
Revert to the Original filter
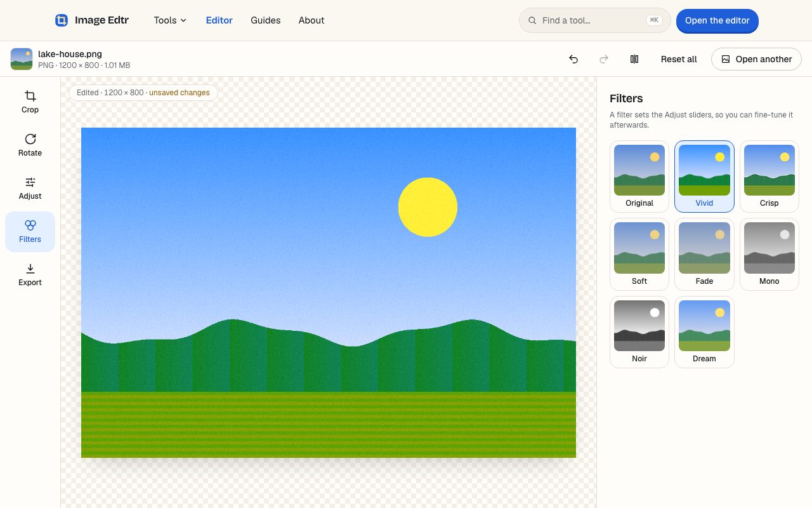pyautogui.click(x=639, y=177)
